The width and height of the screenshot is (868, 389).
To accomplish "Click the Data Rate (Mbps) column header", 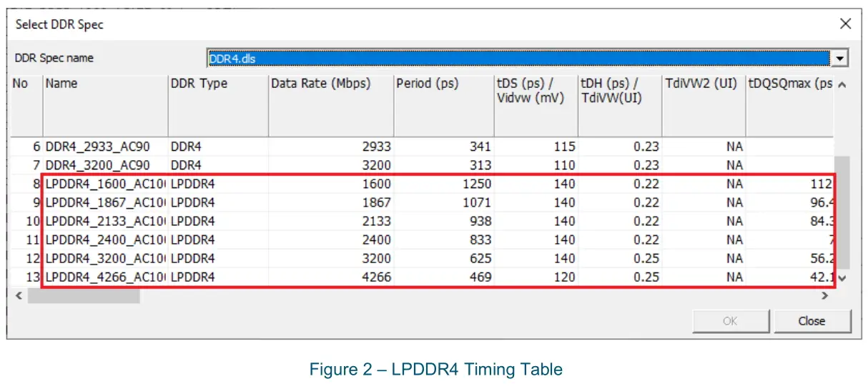I will click(331, 104).
